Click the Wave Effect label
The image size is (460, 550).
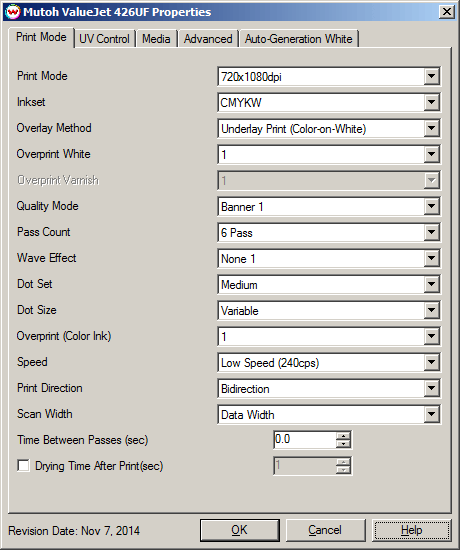[47, 258]
